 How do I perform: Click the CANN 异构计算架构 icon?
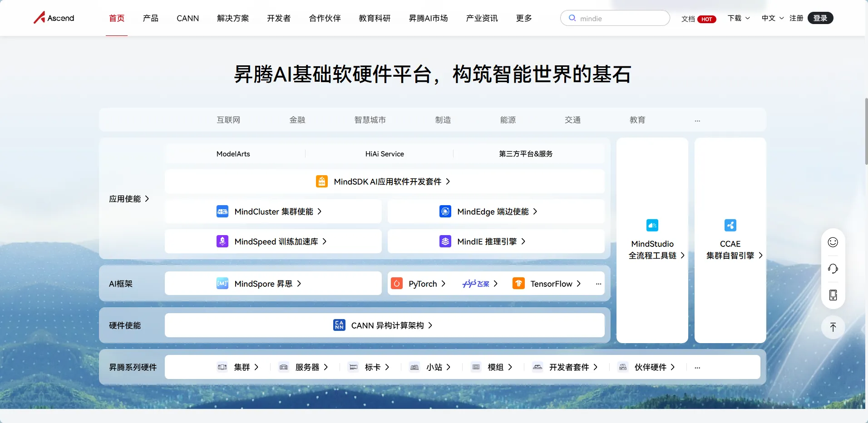point(339,325)
